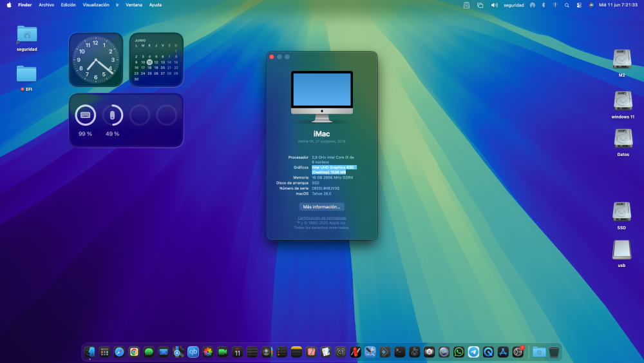The width and height of the screenshot is (644, 363).
Task: Click the Tahoe 26.0 macOS version text
Action: click(321, 193)
